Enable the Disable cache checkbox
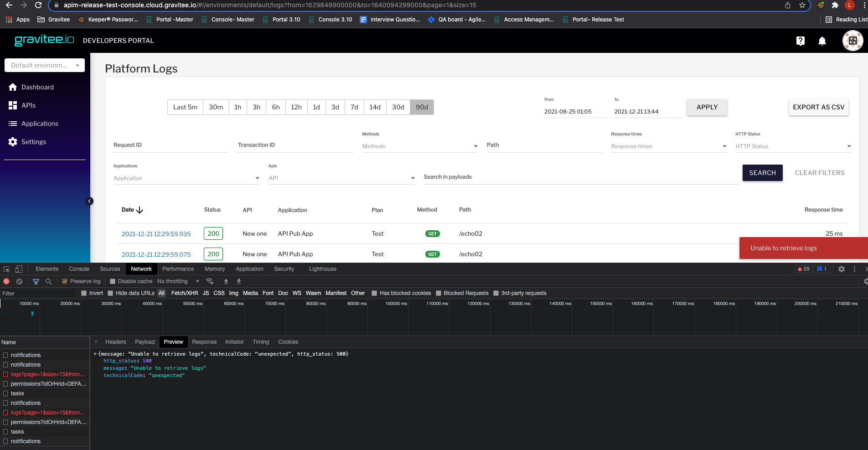868x450 pixels. click(113, 281)
